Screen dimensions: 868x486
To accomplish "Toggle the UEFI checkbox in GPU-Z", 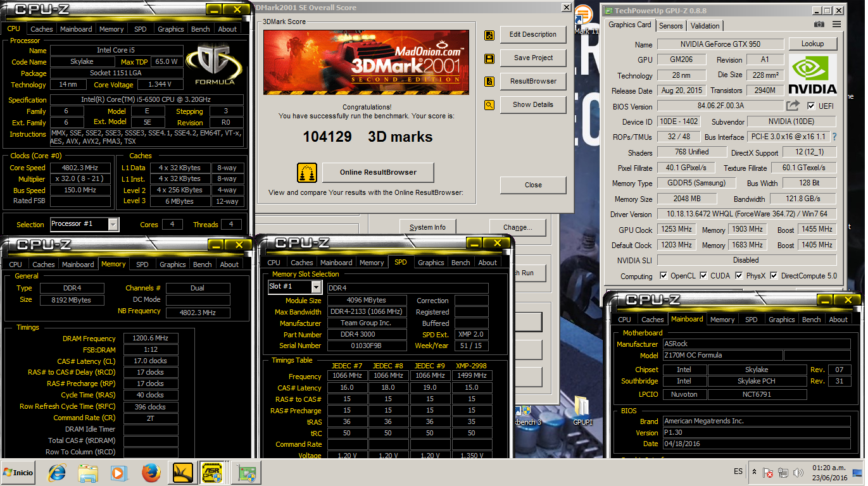I will (812, 106).
